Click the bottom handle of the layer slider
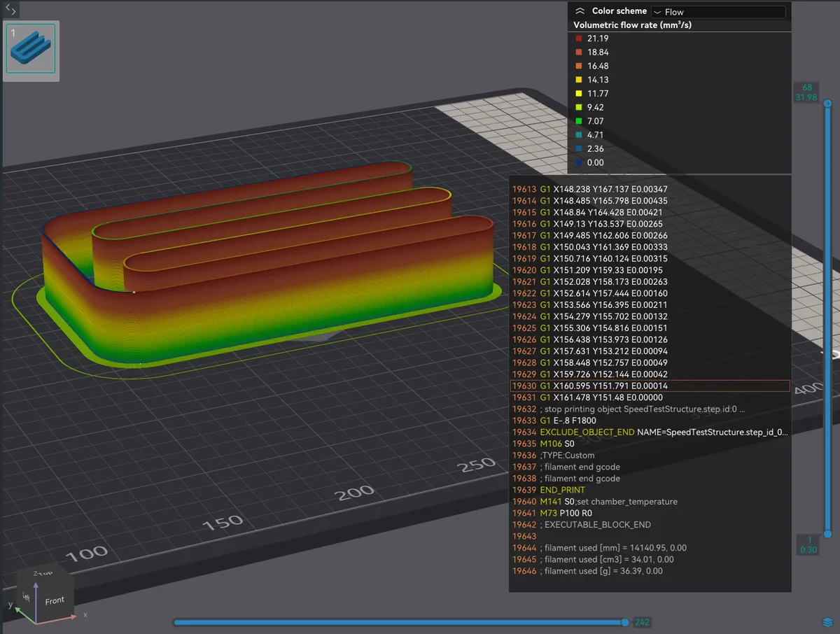This screenshot has width=840, height=634. coord(828,534)
